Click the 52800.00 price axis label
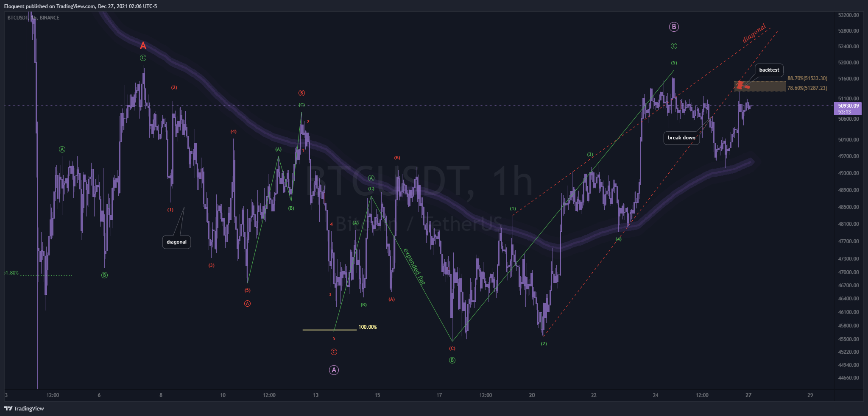This screenshot has height=416, width=868. [848, 31]
